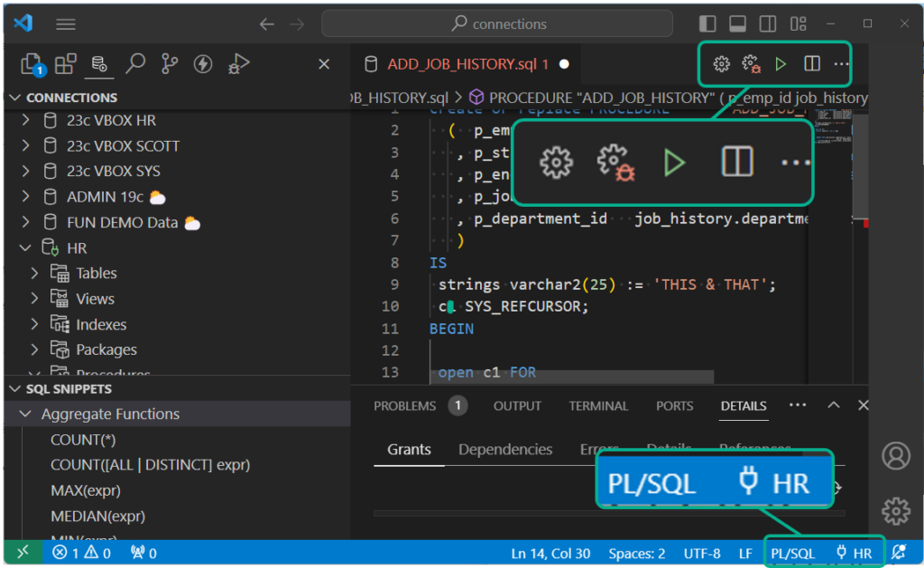Open the Accounts icon
Screen dimensions: 924x568
click(896, 456)
